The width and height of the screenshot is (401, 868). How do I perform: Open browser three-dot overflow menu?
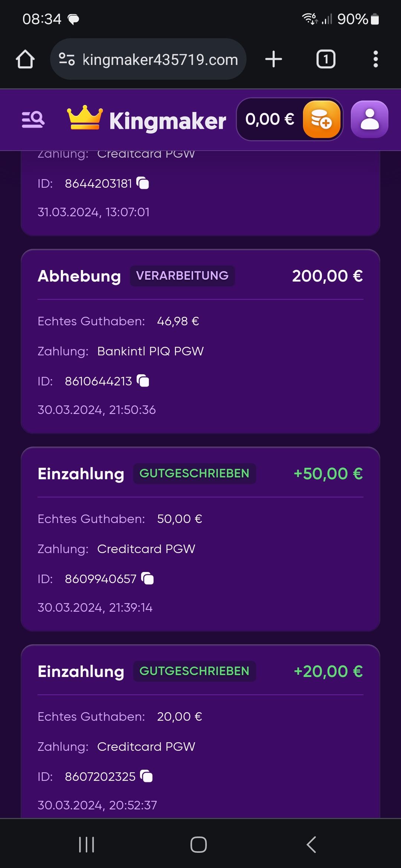(375, 59)
